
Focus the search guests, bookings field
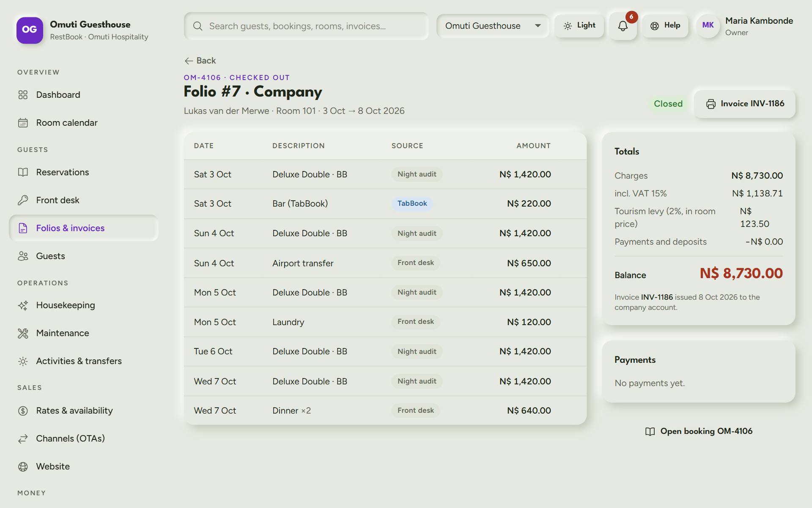click(306, 26)
